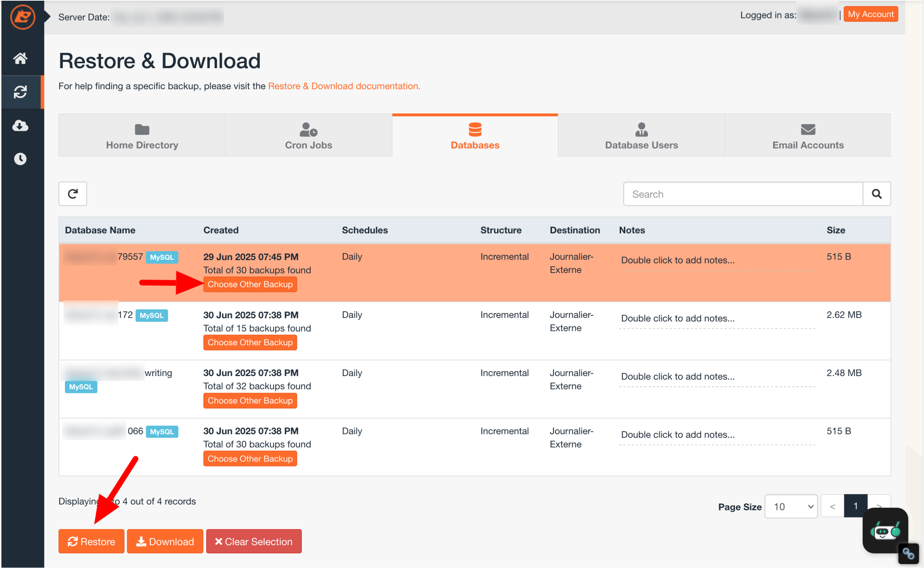The width and height of the screenshot is (924, 568).
Task: Sort by Created column header
Action: coord(221,230)
